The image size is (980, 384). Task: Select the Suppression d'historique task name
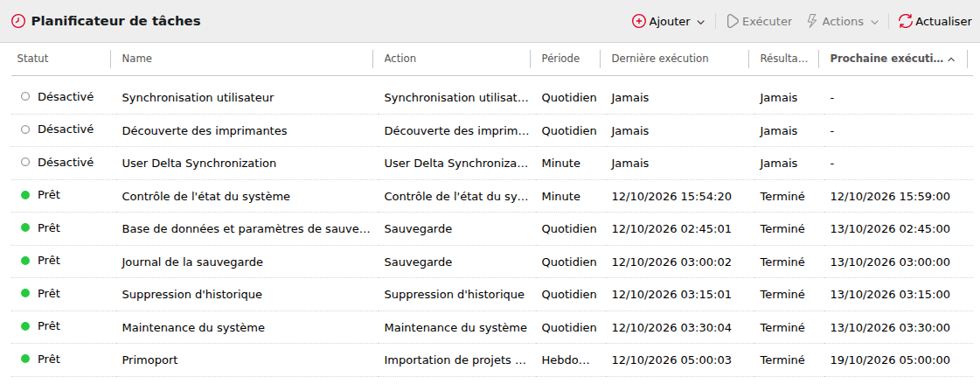point(191,295)
